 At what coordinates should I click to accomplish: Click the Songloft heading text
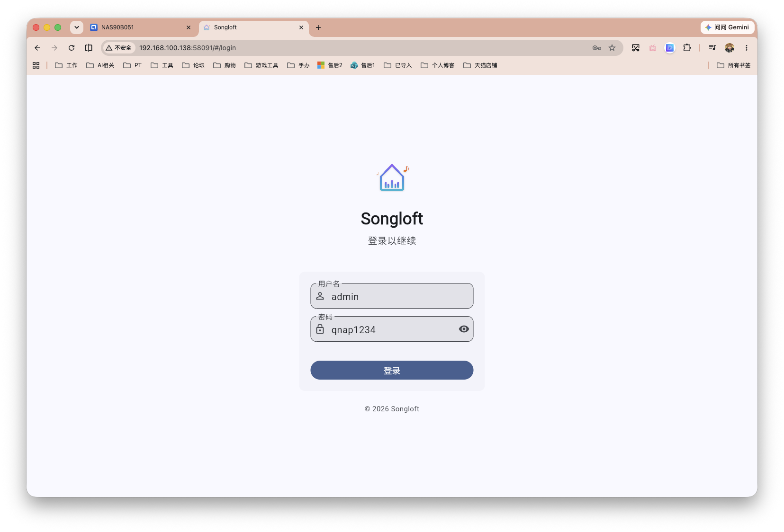pyautogui.click(x=392, y=219)
